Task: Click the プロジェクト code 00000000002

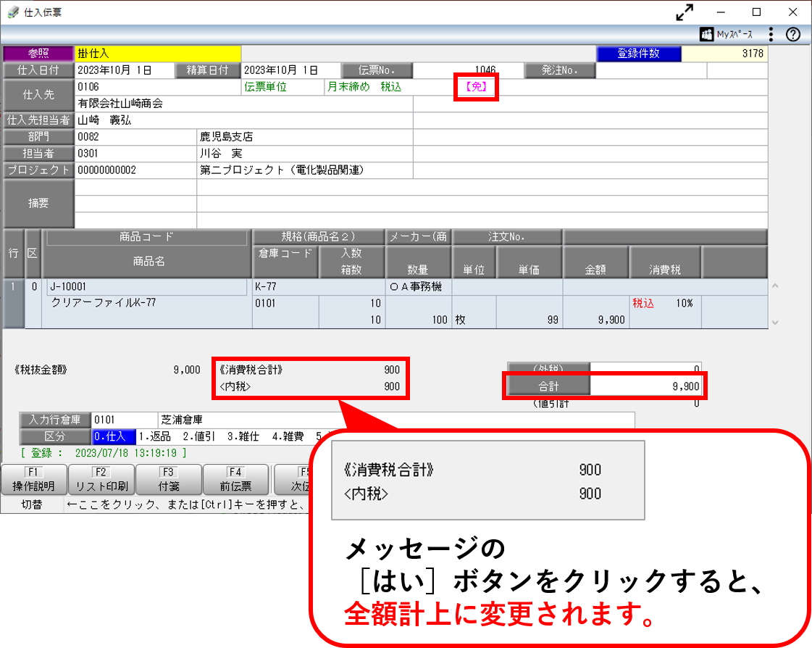Action: coord(135,170)
